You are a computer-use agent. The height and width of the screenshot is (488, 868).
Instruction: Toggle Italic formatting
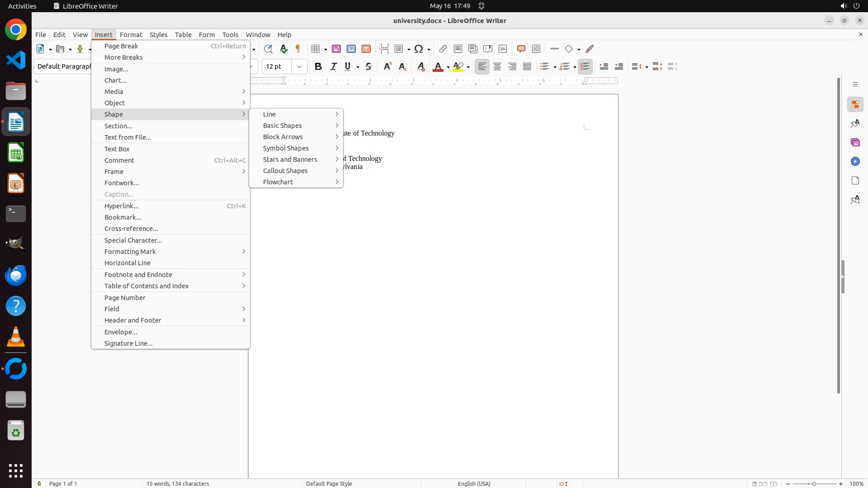click(333, 66)
